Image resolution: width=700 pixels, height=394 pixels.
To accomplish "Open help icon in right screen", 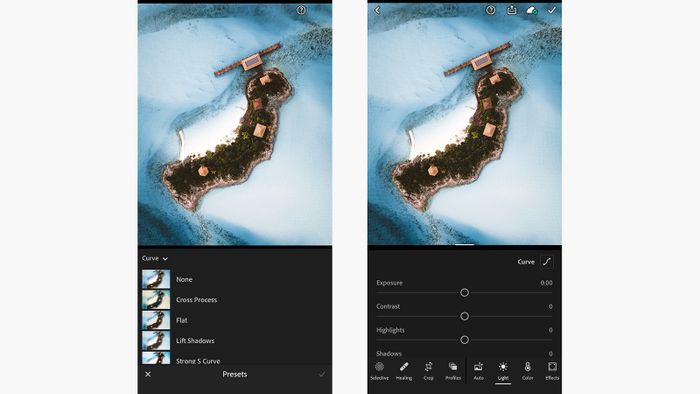I will tap(491, 10).
